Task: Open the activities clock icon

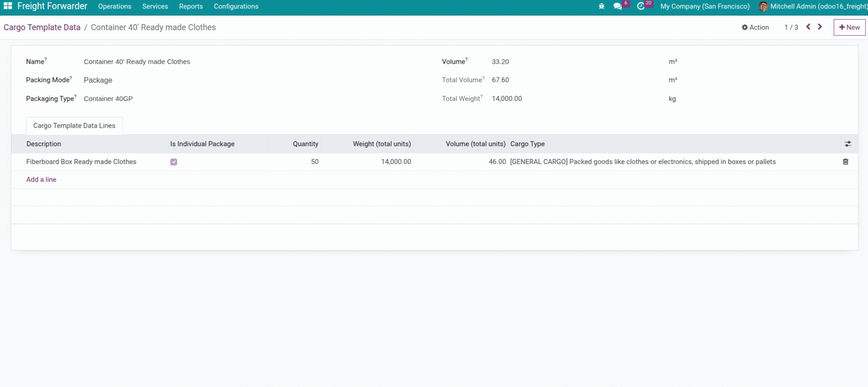Action: [641, 6]
